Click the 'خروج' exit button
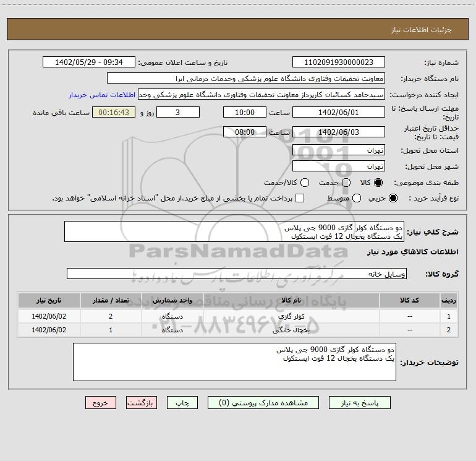The height and width of the screenshot is (461, 476). coord(101,403)
